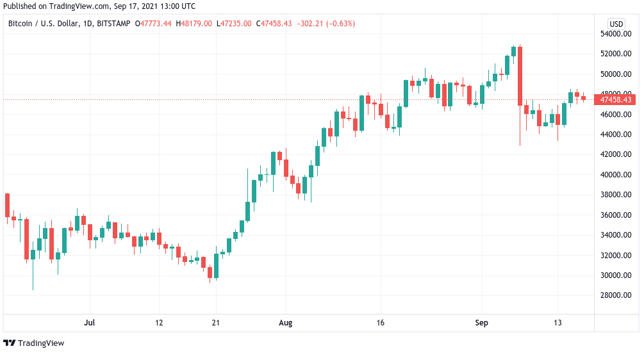Click the TradingView logo icon

(10, 343)
